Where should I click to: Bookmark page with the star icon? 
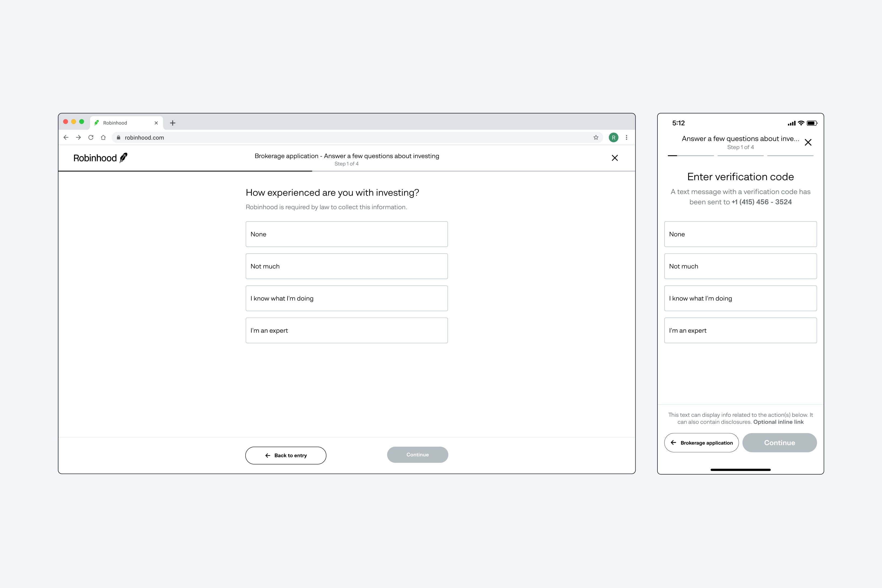point(596,138)
